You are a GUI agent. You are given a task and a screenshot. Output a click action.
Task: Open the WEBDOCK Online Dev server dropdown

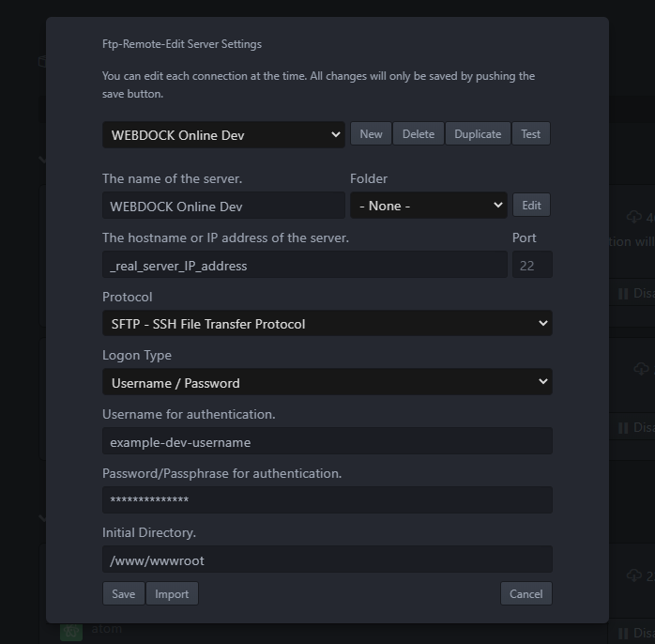(223, 134)
